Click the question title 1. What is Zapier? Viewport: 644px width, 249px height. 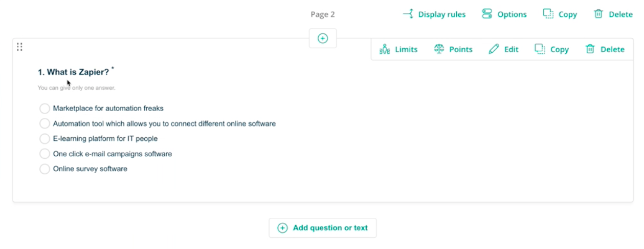click(74, 72)
